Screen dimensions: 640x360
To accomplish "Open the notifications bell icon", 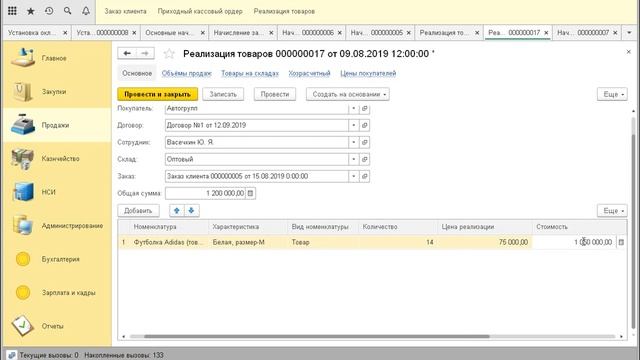I will (x=86, y=11).
